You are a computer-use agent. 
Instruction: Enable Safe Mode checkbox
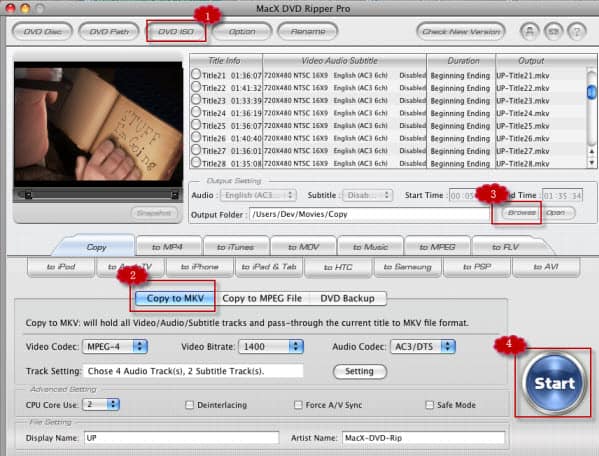tap(429, 405)
